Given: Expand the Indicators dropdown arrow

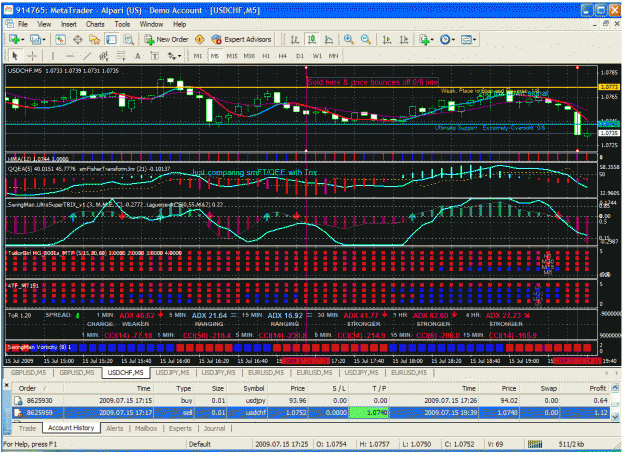Looking at the screenshot, I should tap(432, 39).
